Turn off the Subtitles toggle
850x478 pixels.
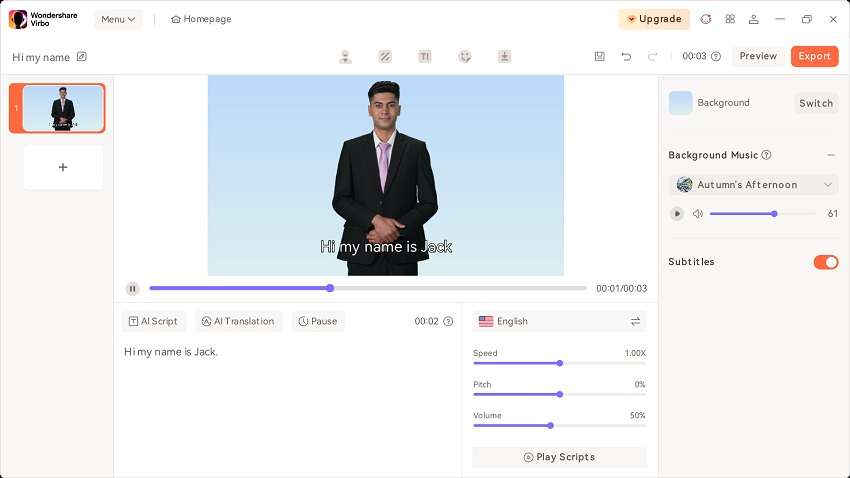pos(826,262)
